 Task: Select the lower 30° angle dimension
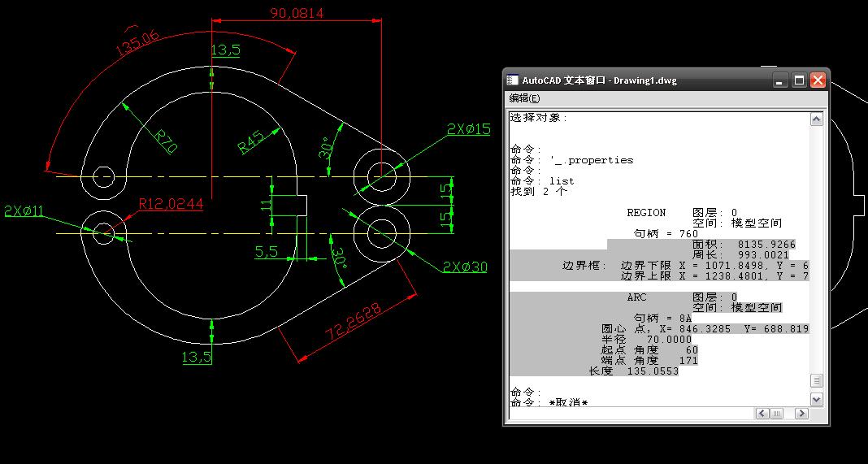coord(339,258)
